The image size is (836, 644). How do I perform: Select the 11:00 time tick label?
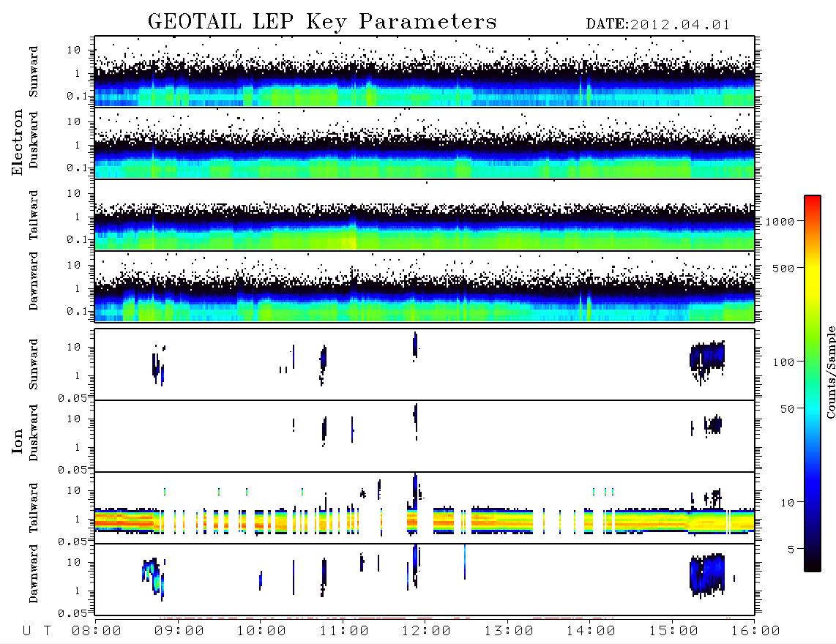[344, 631]
